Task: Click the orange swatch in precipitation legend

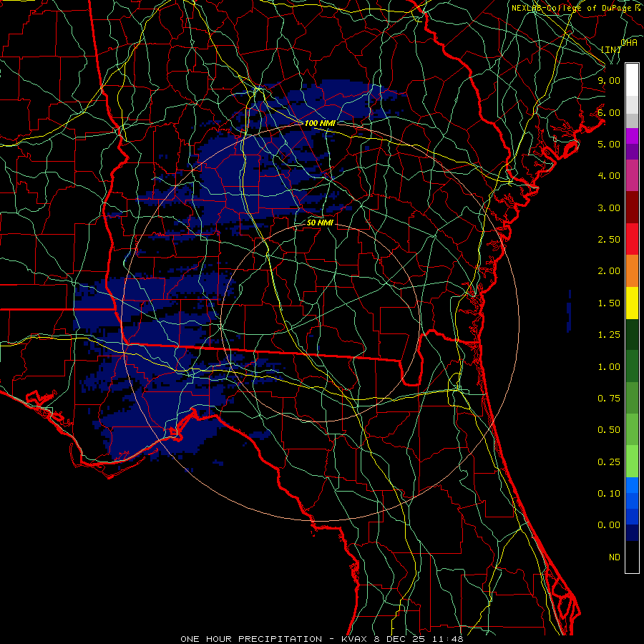Action: tap(632, 271)
